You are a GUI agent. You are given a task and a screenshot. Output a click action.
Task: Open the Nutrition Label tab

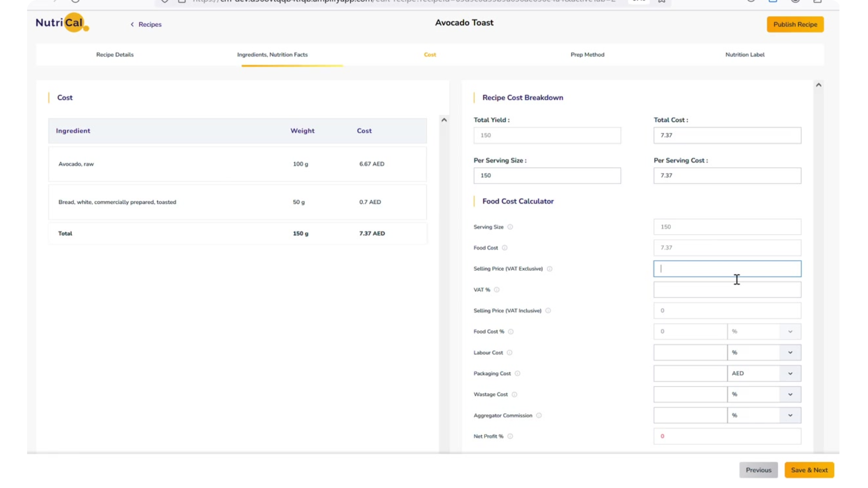pyautogui.click(x=745, y=55)
